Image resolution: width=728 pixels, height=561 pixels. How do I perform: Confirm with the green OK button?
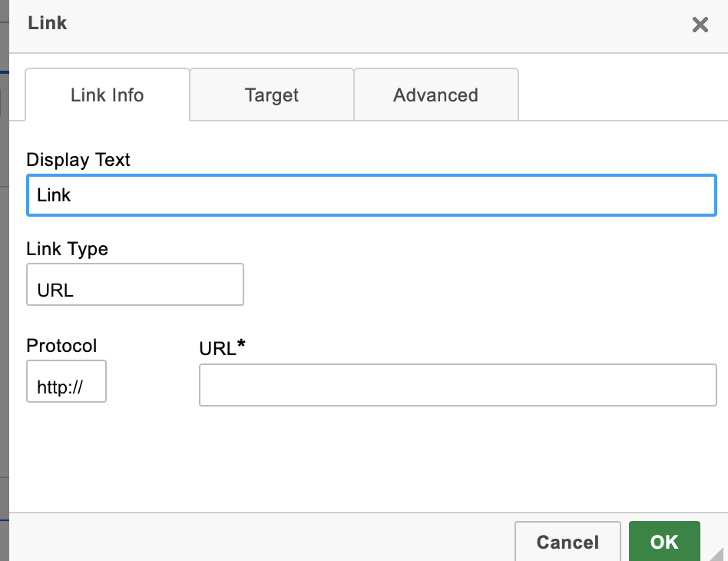pyautogui.click(x=664, y=542)
